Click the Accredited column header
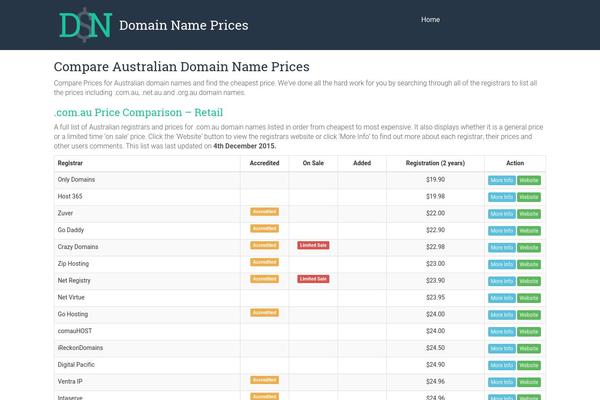600x400 pixels. click(x=264, y=163)
